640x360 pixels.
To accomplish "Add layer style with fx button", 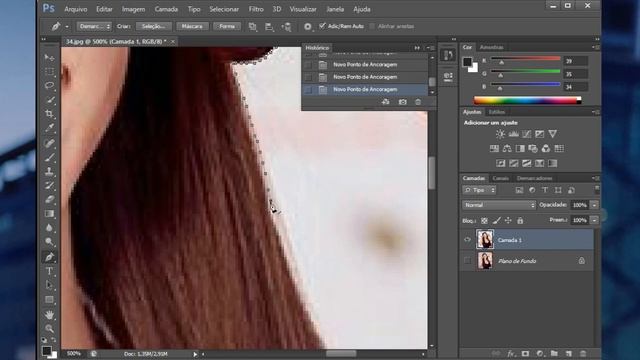I will coord(511,353).
